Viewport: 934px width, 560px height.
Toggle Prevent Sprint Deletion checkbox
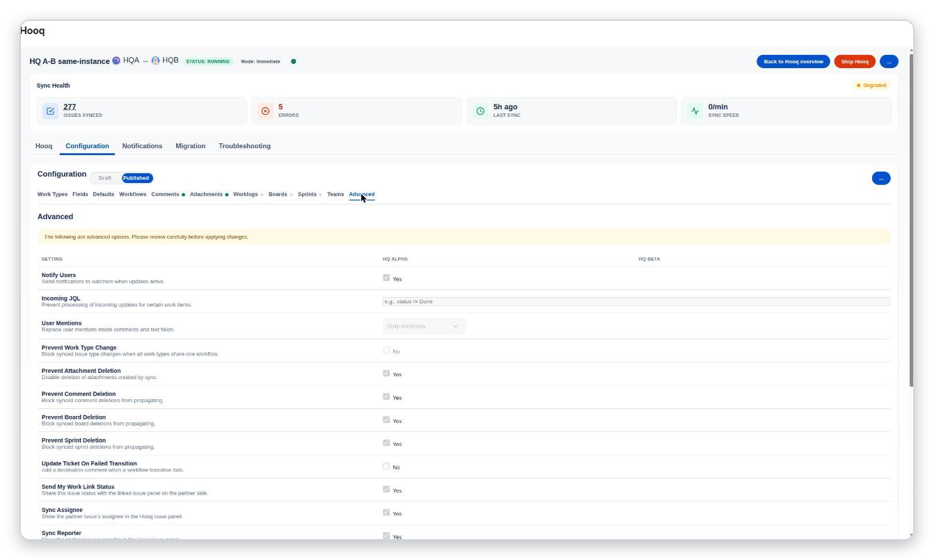[386, 442]
